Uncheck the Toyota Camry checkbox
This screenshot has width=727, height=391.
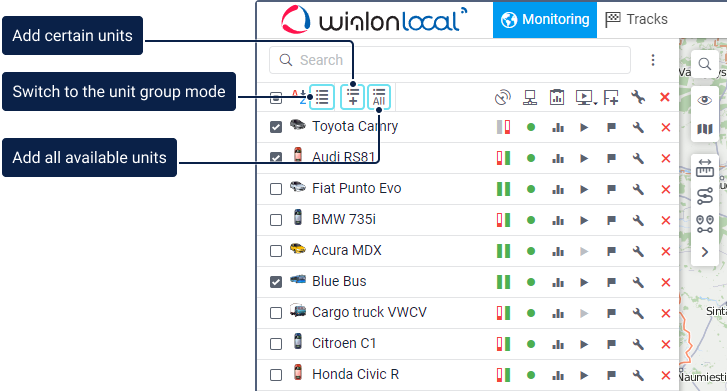pyautogui.click(x=276, y=127)
